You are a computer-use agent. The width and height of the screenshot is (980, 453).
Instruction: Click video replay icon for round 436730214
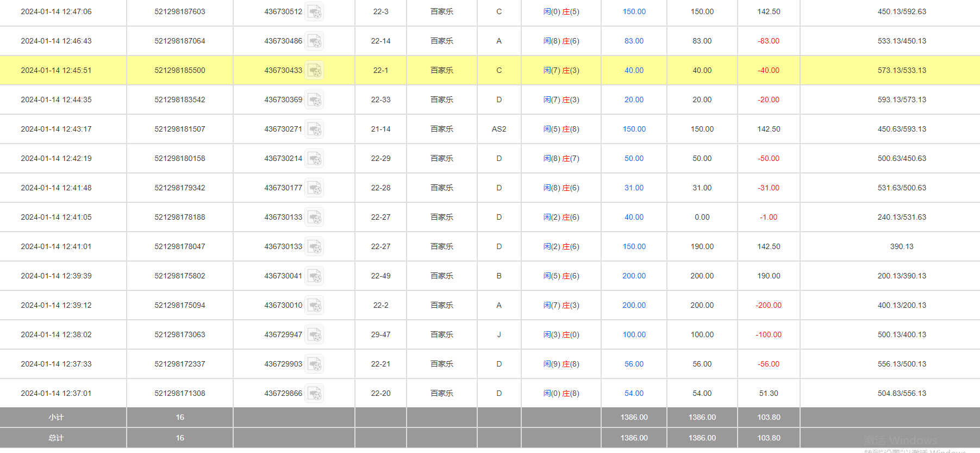[314, 159]
